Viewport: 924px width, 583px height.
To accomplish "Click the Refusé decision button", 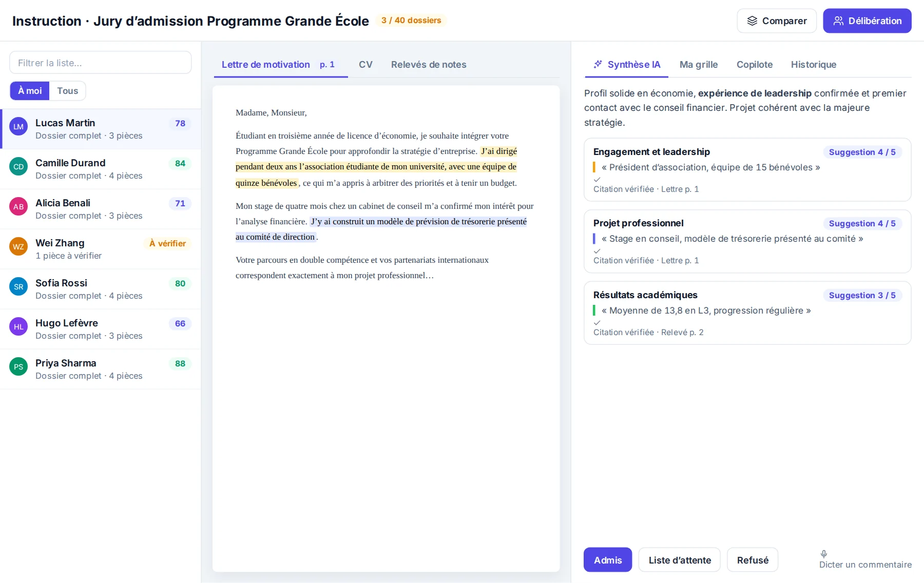I will [x=753, y=560].
